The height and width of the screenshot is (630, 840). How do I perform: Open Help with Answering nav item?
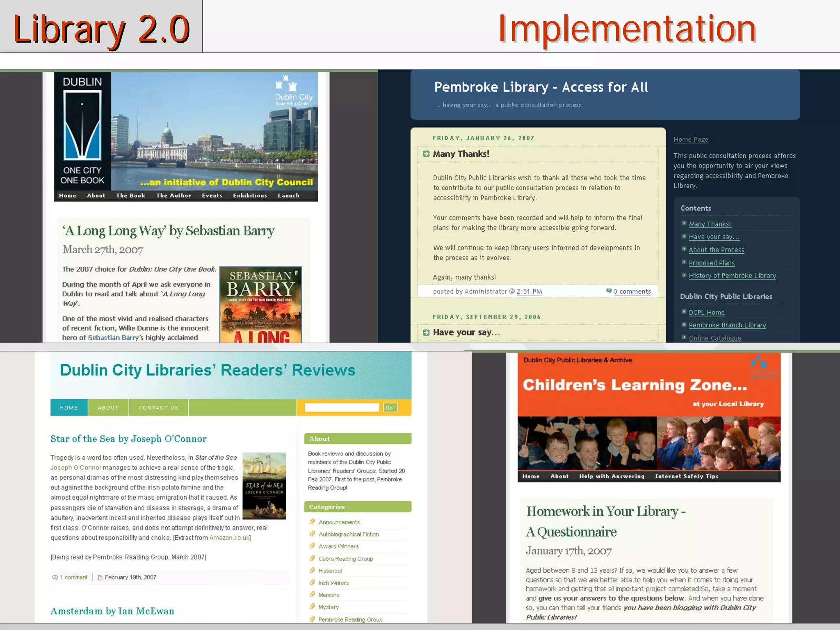pyautogui.click(x=612, y=476)
